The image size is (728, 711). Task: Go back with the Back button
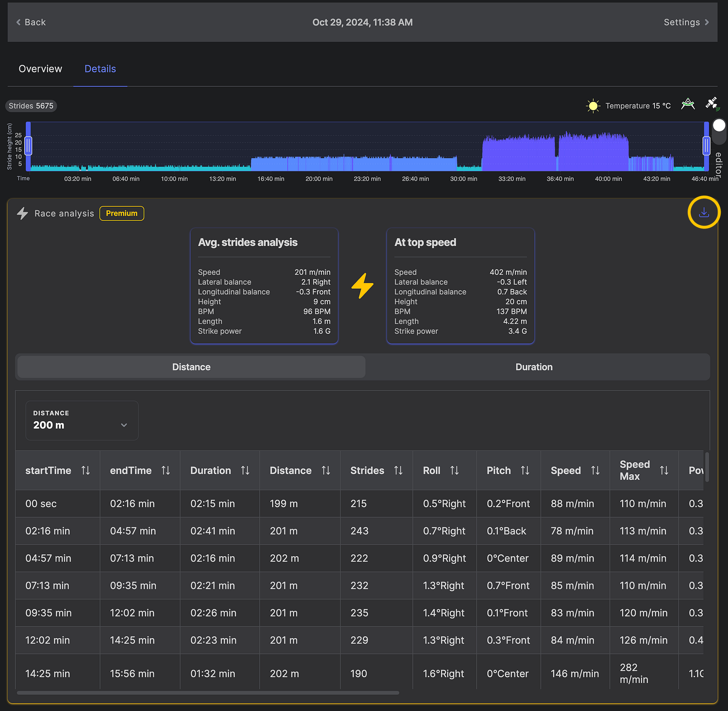tap(31, 22)
